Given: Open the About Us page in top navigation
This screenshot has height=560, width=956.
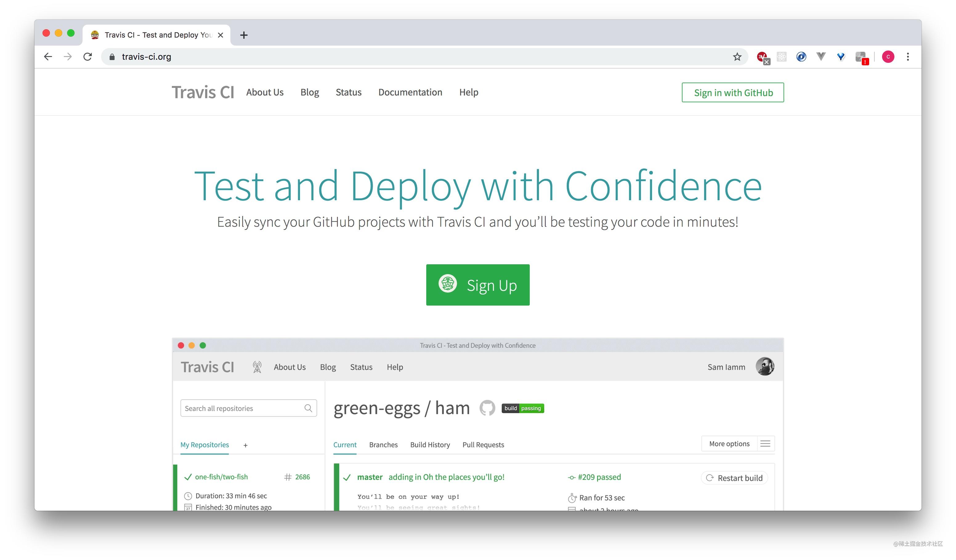Looking at the screenshot, I should point(265,92).
